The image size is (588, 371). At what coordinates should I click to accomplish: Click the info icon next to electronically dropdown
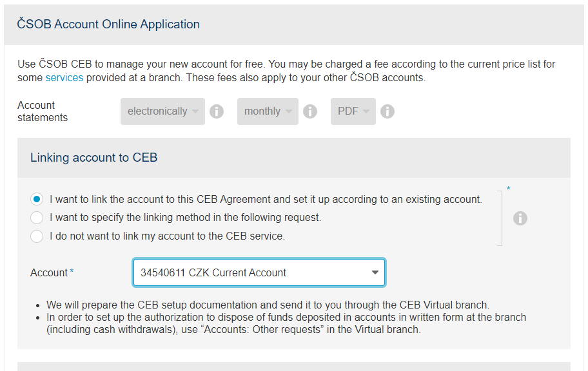click(217, 111)
